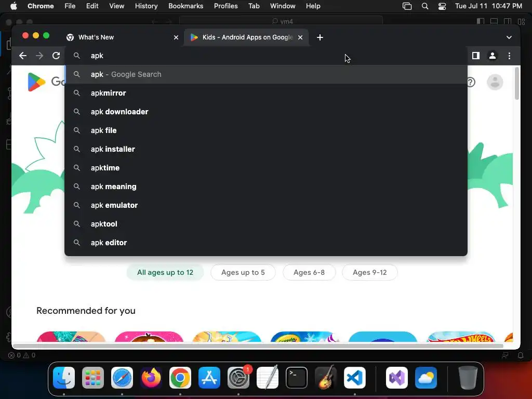Click Google Play logo on page
This screenshot has height=399, width=532.
coord(36,82)
